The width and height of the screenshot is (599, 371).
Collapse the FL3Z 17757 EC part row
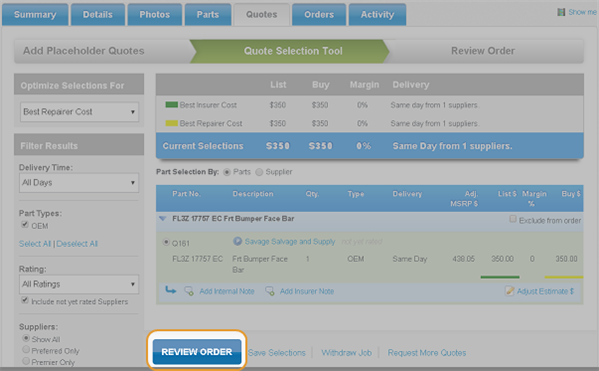(x=163, y=219)
